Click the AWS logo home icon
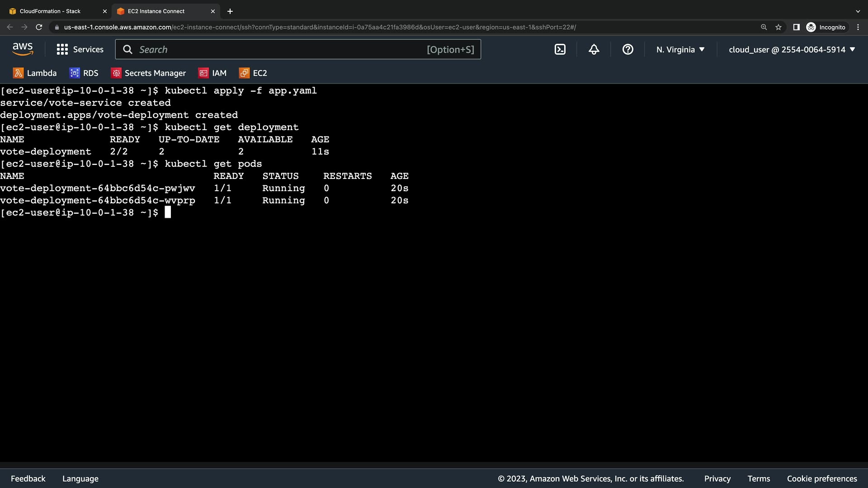Viewport: 868px width, 488px height. coord(23,49)
